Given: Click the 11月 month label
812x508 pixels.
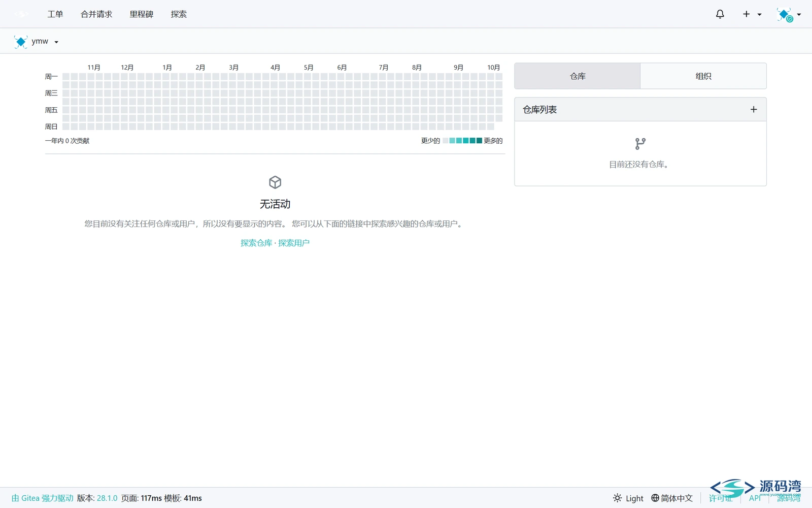Looking at the screenshot, I should (x=94, y=68).
